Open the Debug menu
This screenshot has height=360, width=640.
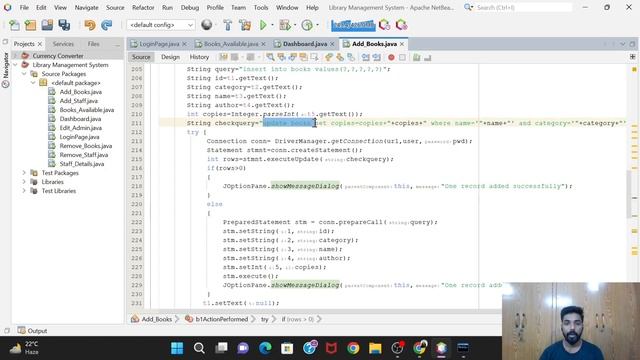[190, 7]
